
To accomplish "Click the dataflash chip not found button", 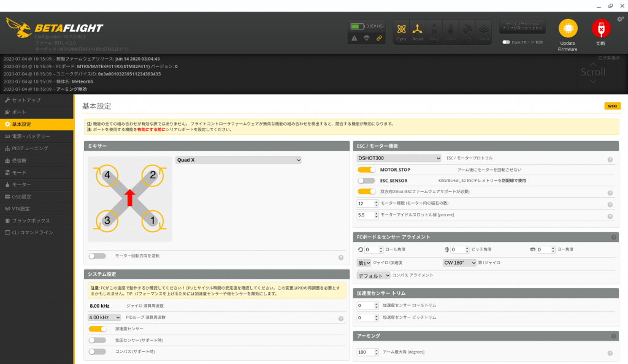I will coord(523,26).
